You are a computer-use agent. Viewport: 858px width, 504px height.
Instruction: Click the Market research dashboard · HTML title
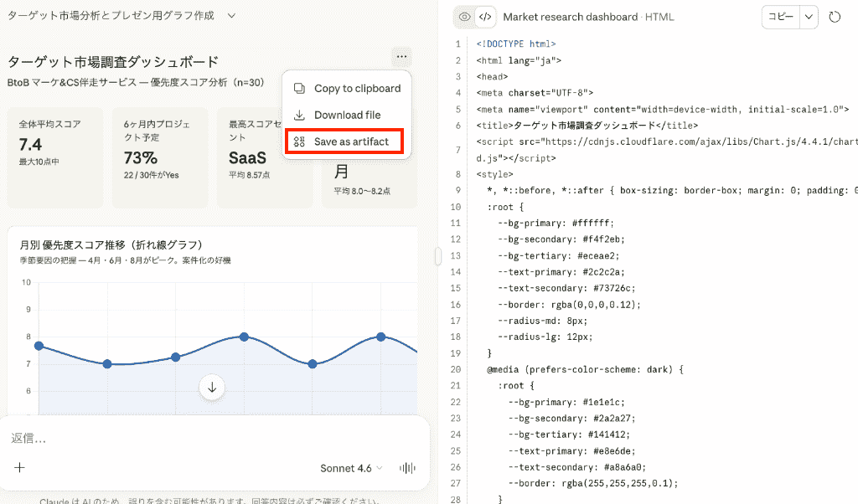coord(588,17)
